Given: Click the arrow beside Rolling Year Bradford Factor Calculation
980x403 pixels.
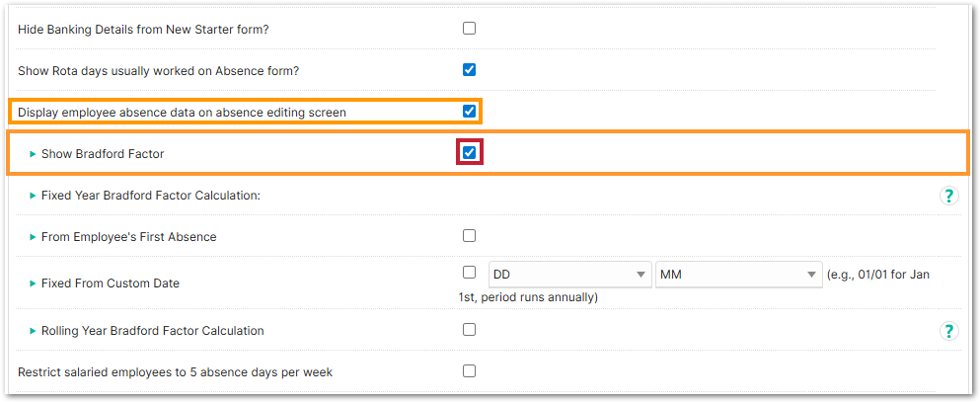Looking at the screenshot, I should 33,331.
